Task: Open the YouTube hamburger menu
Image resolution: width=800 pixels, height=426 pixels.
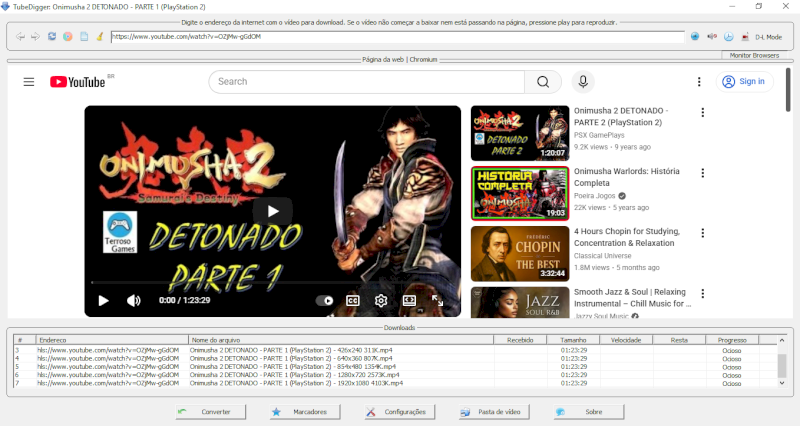Action: 29,82
